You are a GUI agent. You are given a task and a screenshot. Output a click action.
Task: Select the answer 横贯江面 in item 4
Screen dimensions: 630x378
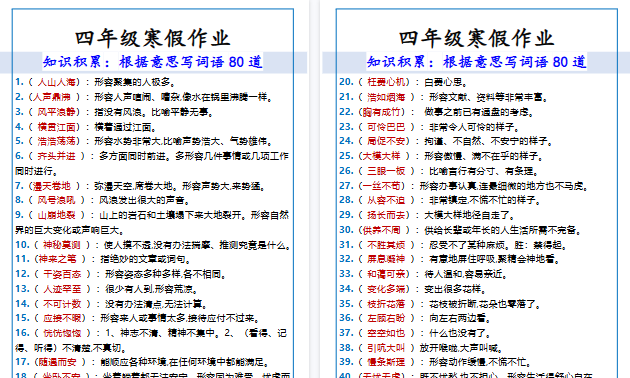(56, 127)
